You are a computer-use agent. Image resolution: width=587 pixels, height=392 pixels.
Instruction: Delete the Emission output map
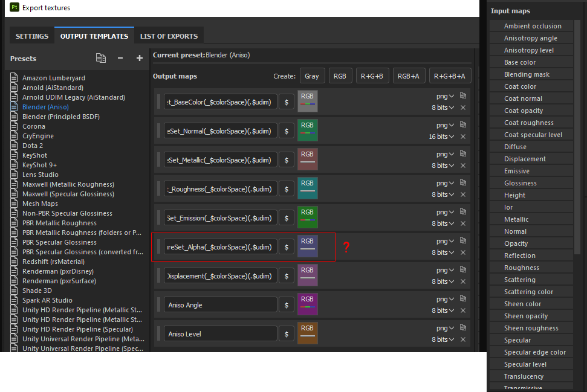pyautogui.click(x=463, y=223)
